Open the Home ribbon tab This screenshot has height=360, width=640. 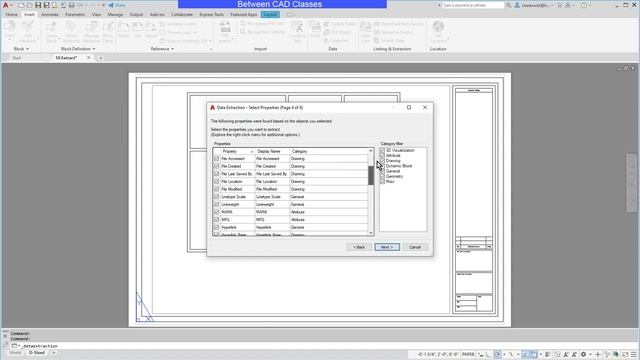(x=12, y=14)
